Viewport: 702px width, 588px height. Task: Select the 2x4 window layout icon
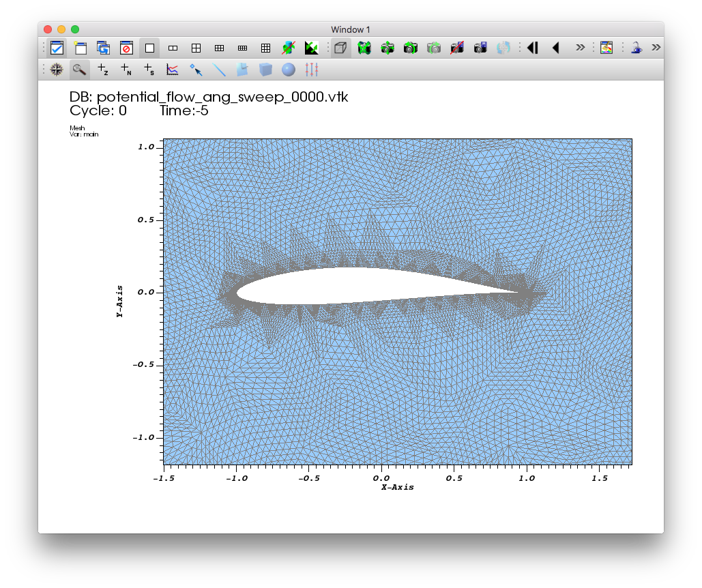pyautogui.click(x=243, y=48)
